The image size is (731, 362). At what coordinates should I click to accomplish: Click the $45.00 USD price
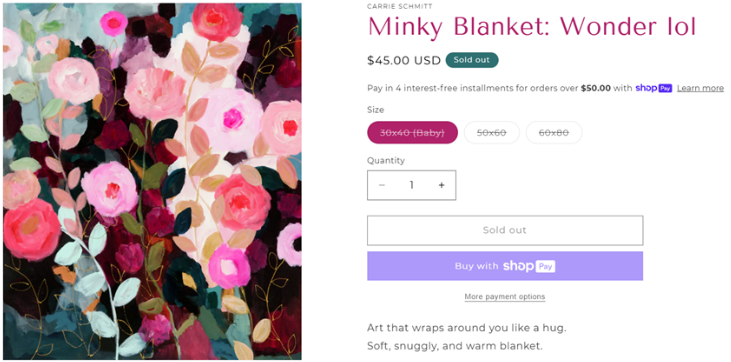[x=404, y=61]
